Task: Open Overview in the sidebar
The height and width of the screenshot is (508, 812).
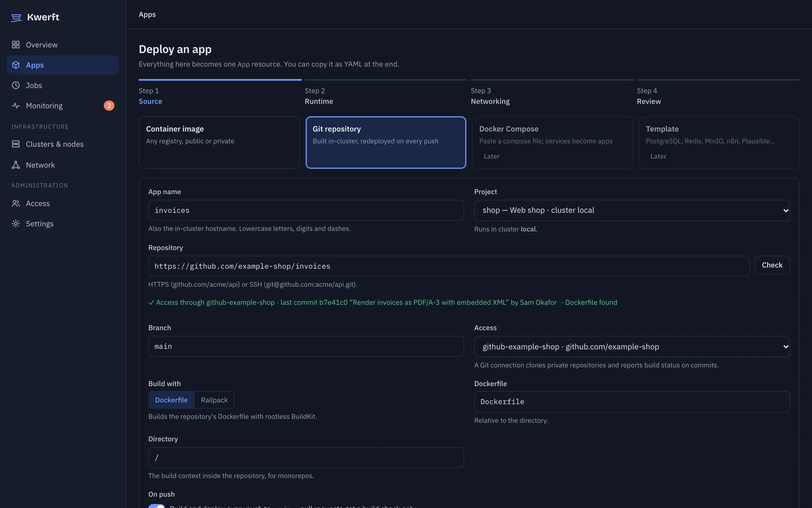Action: click(x=63, y=45)
